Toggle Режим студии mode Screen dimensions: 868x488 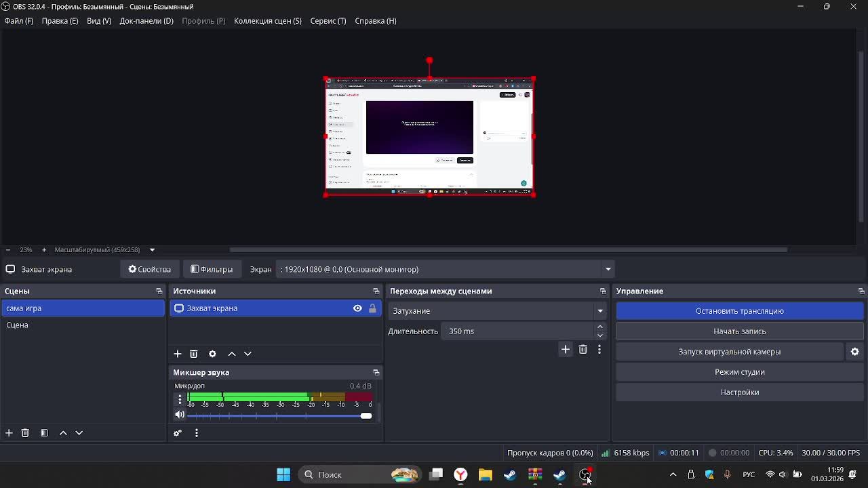[740, 372]
